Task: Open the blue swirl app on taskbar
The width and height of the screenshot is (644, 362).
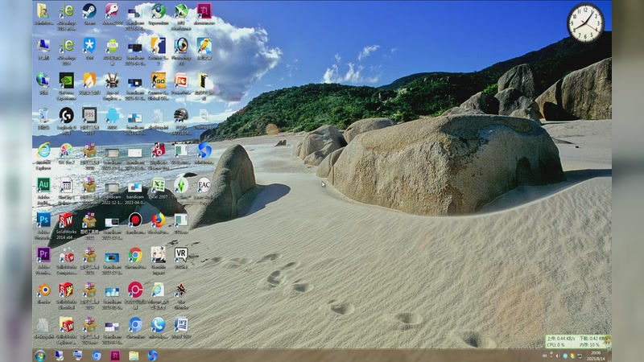Action: click(x=152, y=356)
